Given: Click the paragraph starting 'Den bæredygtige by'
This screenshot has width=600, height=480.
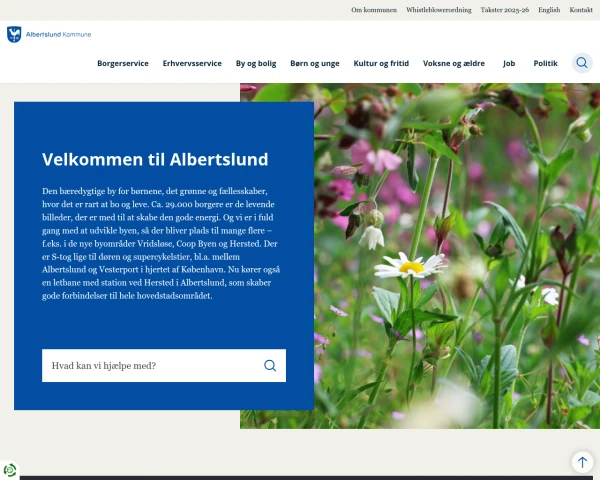Looking at the screenshot, I should pyautogui.click(x=161, y=243).
